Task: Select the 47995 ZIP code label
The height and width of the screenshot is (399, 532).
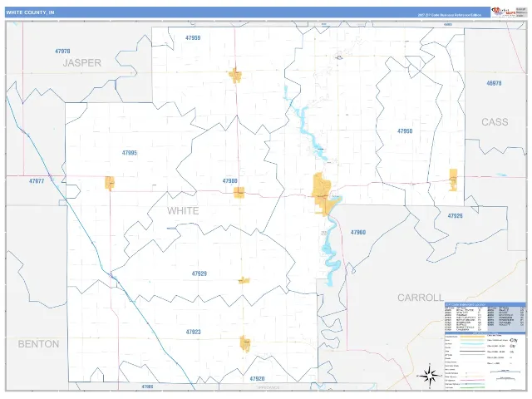Action: tap(130, 153)
